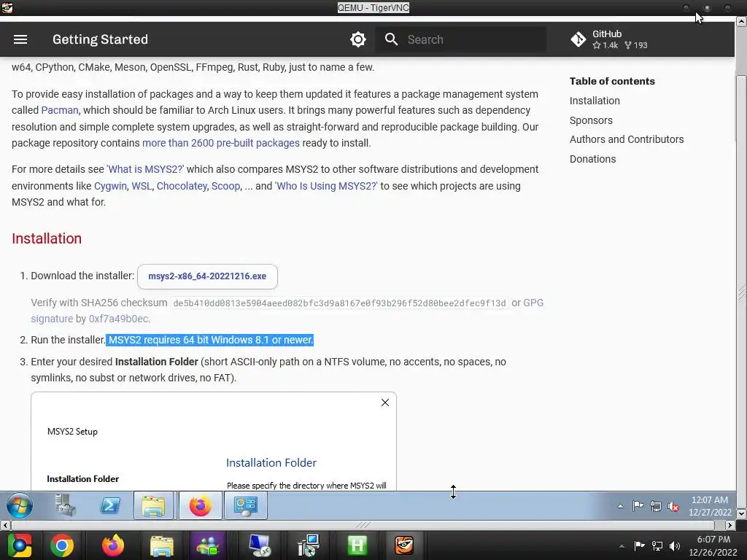Show hidden tray icons in inner taskbar
The width and height of the screenshot is (747, 560).
tap(620, 507)
